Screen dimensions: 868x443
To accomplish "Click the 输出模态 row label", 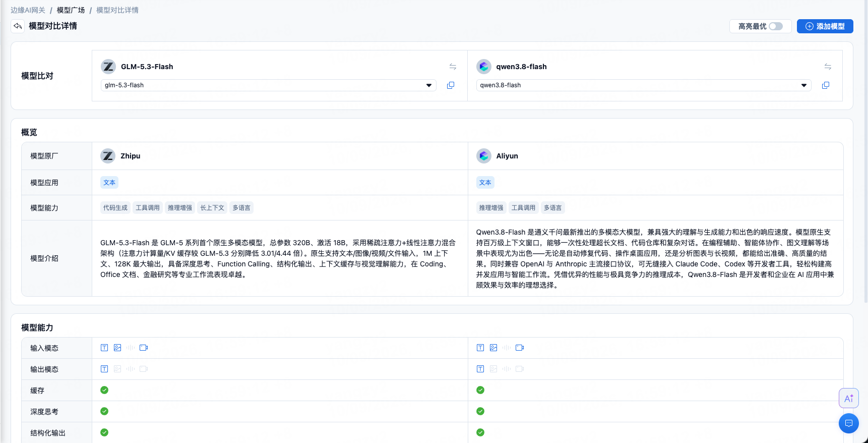I will (x=44, y=369).
